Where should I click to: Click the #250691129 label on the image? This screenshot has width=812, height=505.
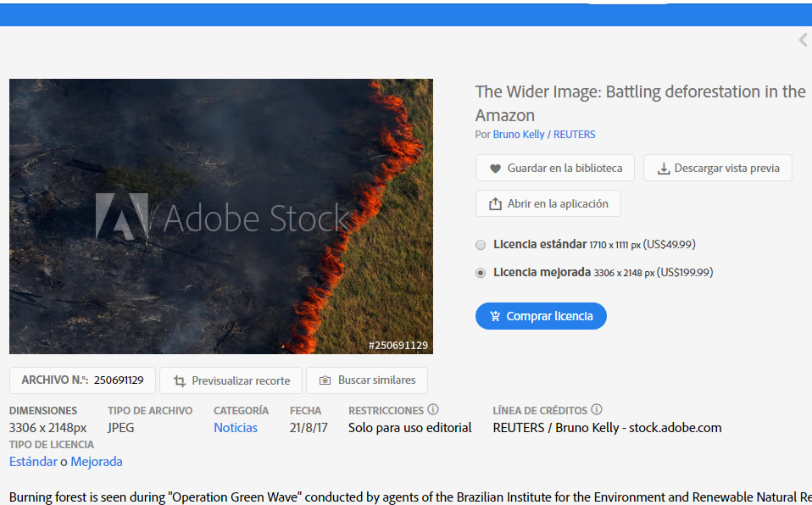tap(398, 346)
